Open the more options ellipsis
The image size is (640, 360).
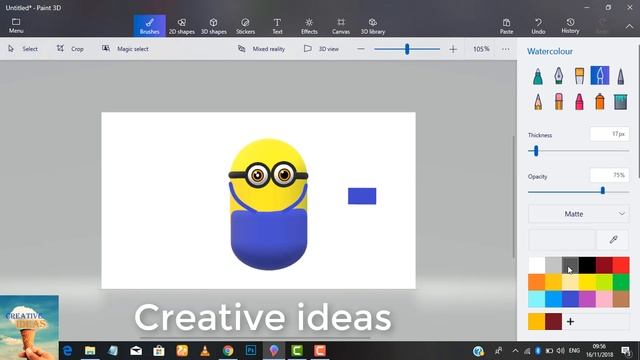506,49
